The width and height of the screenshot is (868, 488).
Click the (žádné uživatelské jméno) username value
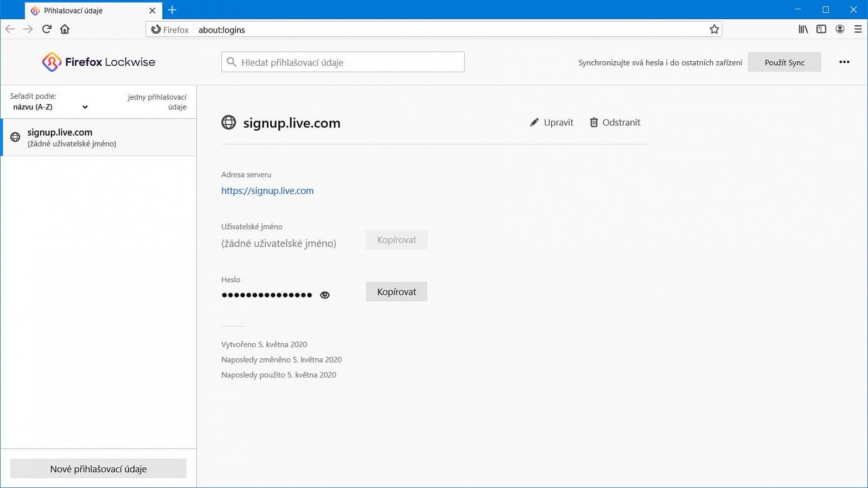279,243
